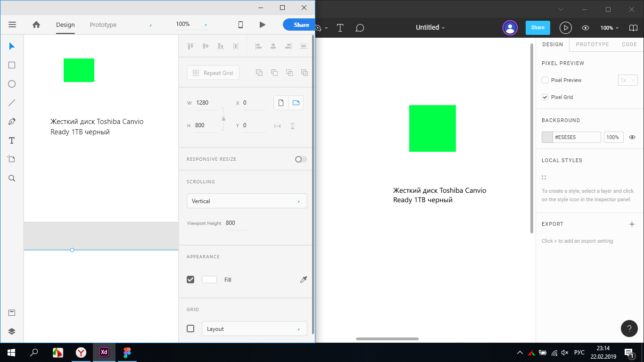Align center horizontally icon in XD
The image size is (644, 362).
tap(273, 46)
